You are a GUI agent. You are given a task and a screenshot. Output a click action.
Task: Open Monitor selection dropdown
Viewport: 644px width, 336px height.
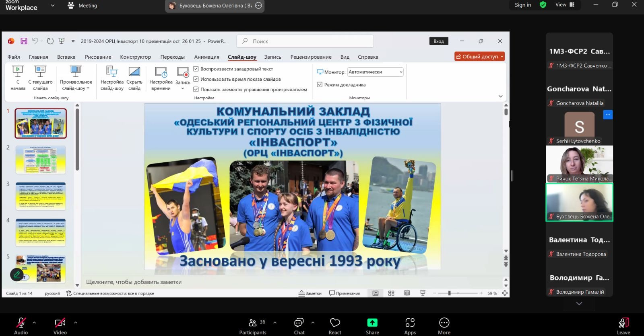click(375, 72)
